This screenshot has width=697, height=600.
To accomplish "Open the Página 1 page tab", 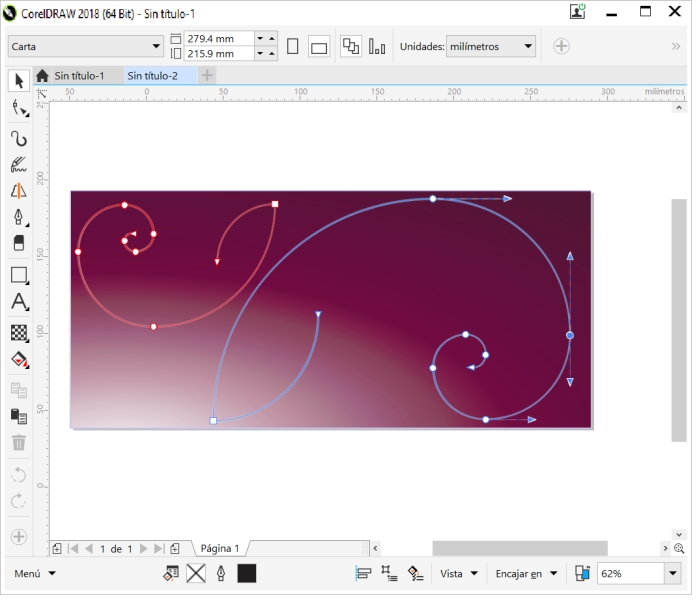I will 220,548.
